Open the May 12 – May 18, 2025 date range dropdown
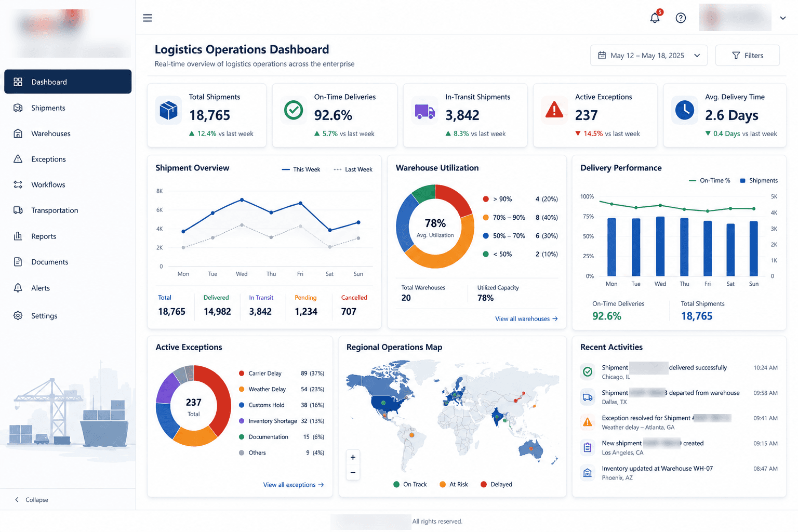This screenshot has height=532, width=798. click(649, 56)
